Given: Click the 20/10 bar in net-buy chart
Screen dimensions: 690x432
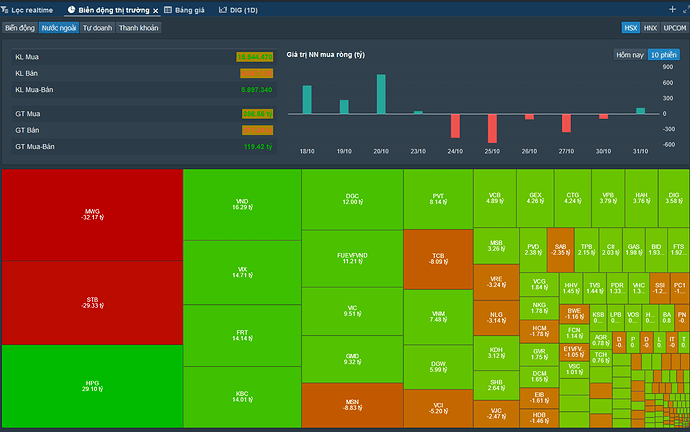Looking at the screenshot, I should tap(381, 94).
